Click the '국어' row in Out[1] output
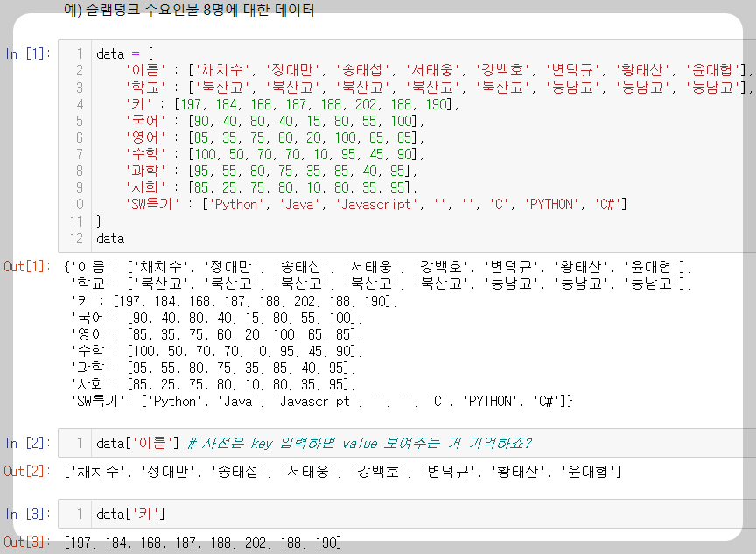This screenshot has width=756, height=554. [x=217, y=318]
